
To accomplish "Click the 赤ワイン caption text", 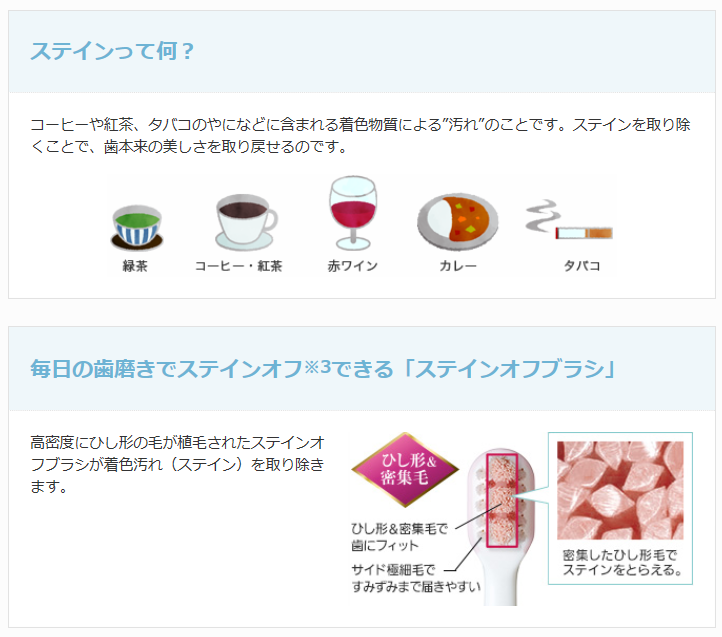I will coord(353,266).
